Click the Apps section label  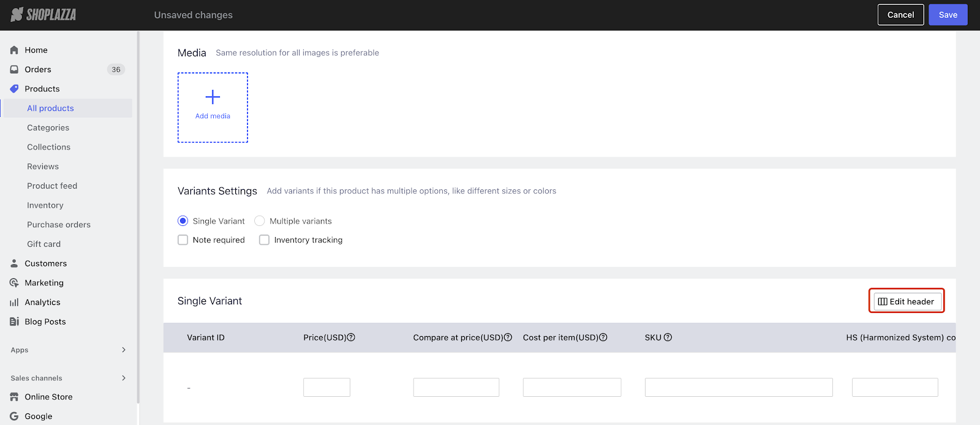pos(20,350)
